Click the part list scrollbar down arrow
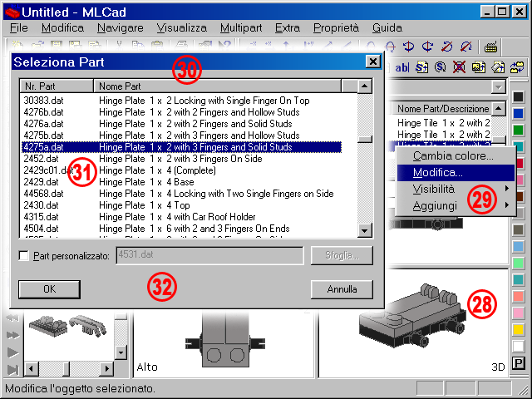The image size is (532, 399). point(365,231)
